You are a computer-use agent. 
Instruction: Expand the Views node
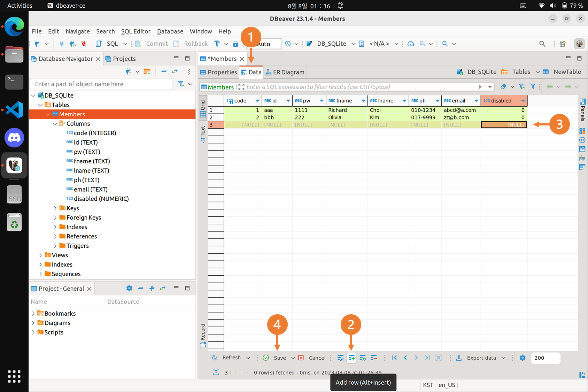40,255
